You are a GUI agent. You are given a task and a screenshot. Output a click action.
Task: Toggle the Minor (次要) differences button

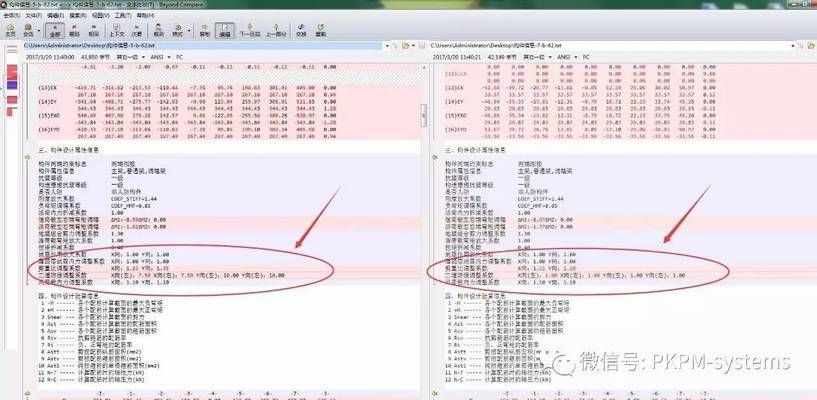pos(136,30)
